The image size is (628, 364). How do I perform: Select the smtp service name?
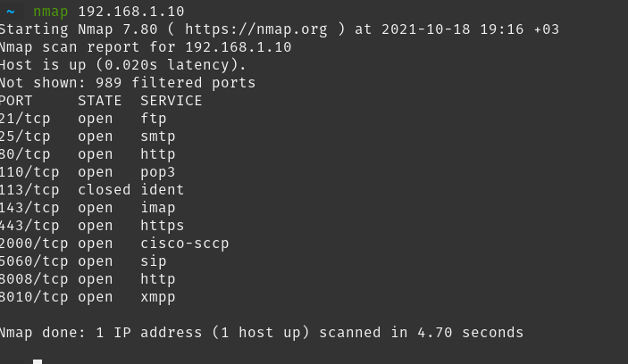[x=157, y=136]
